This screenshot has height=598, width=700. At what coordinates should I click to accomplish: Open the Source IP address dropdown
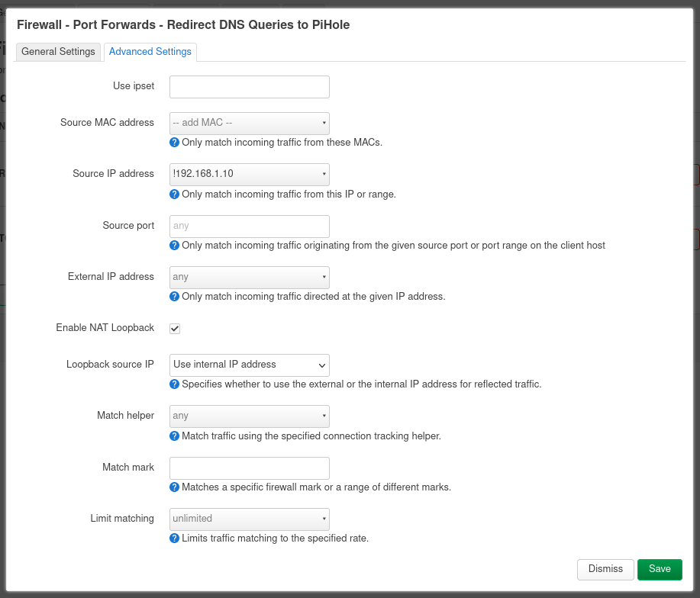[250, 175]
